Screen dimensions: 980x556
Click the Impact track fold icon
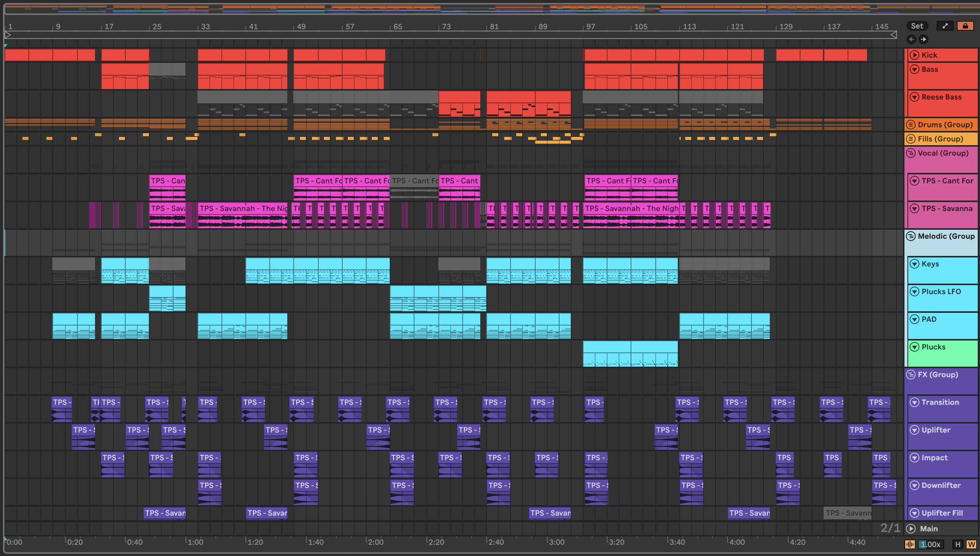pos(914,458)
